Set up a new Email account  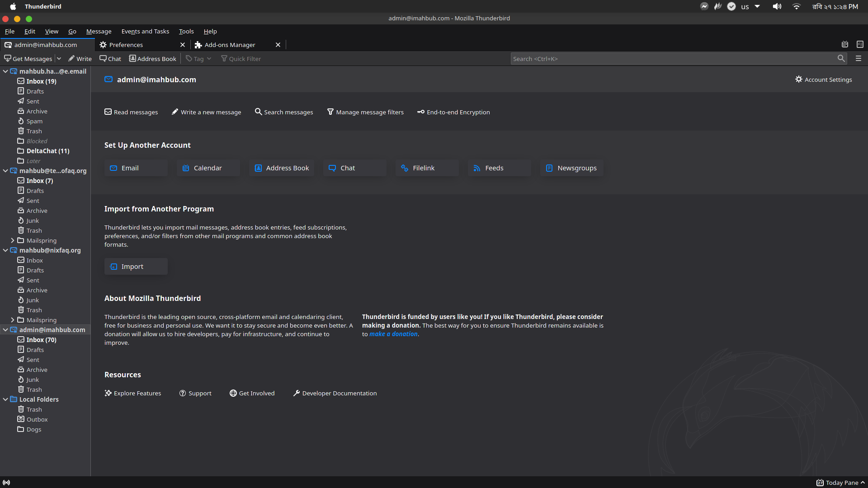pyautogui.click(x=136, y=168)
